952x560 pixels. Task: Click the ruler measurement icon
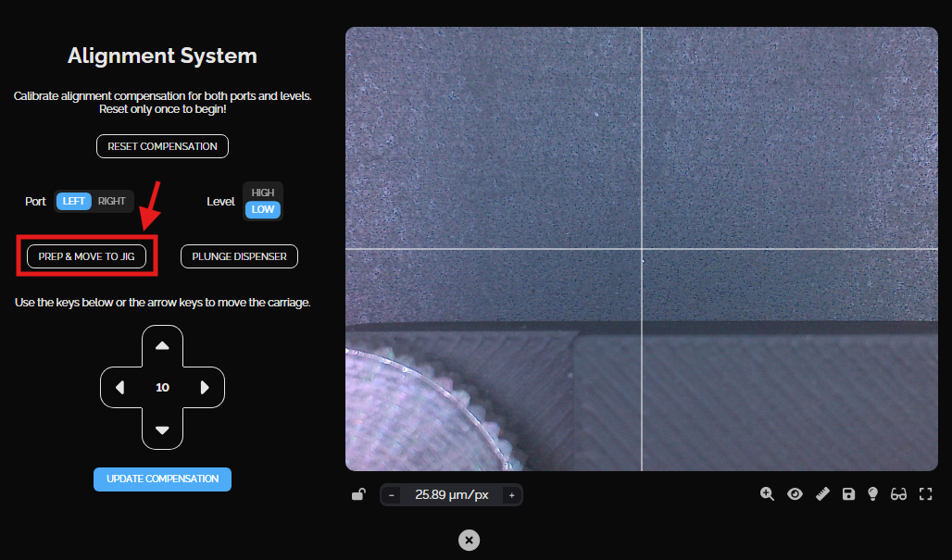(822, 494)
